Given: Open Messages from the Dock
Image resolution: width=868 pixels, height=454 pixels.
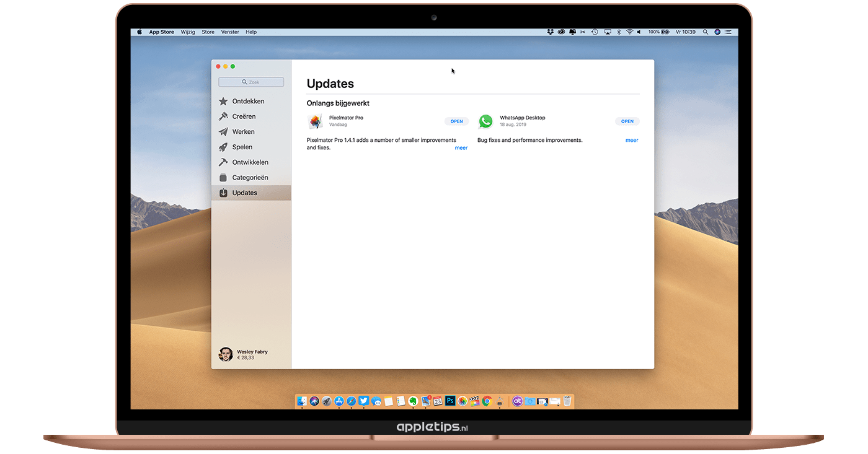Looking at the screenshot, I should (376, 401).
